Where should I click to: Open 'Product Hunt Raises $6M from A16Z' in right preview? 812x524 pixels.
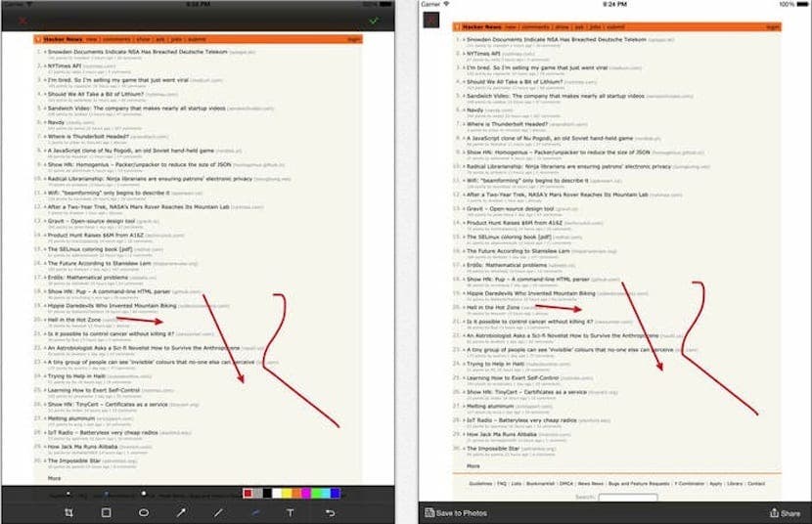click(x=515, y=223)
